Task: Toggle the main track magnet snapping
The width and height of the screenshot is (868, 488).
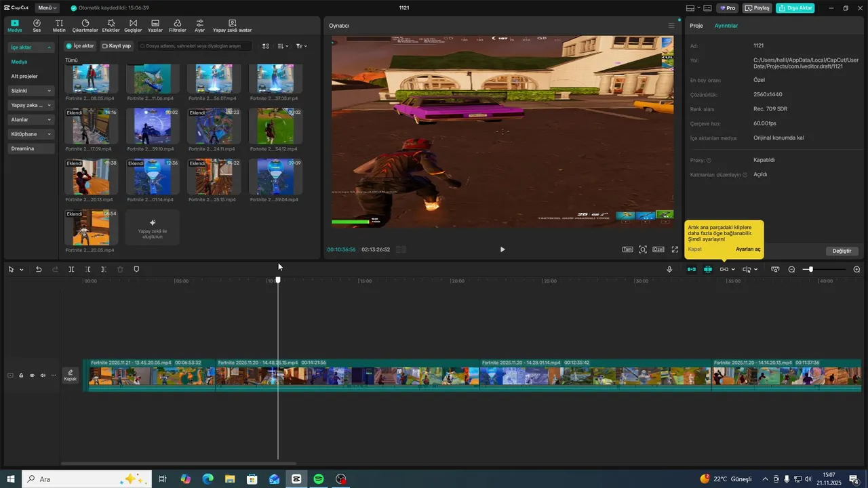Action: (692, 269)
